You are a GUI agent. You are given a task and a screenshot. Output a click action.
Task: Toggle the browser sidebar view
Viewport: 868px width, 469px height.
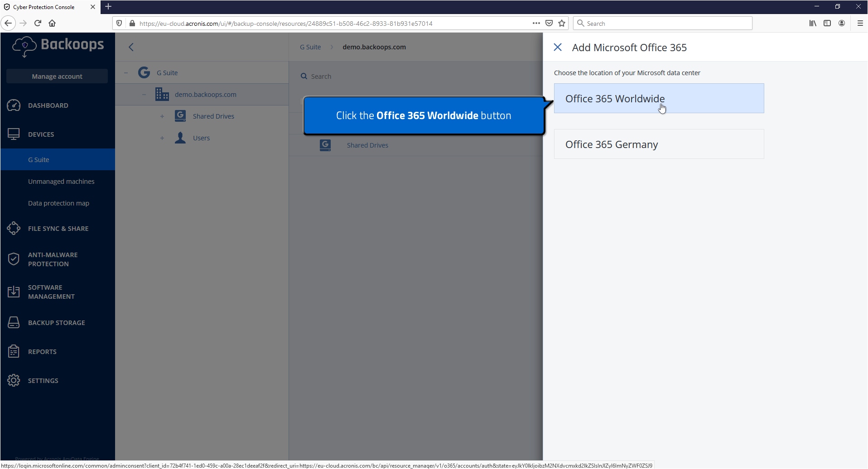point(827,23)
